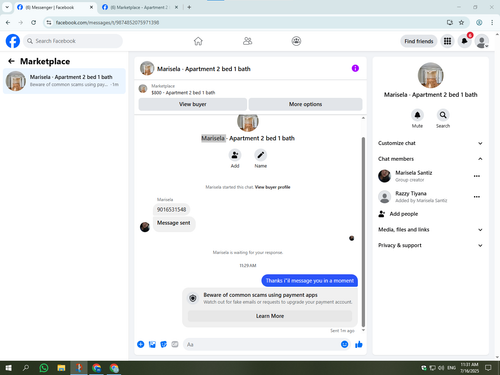Open the notifications bell icon

[464, 41]
